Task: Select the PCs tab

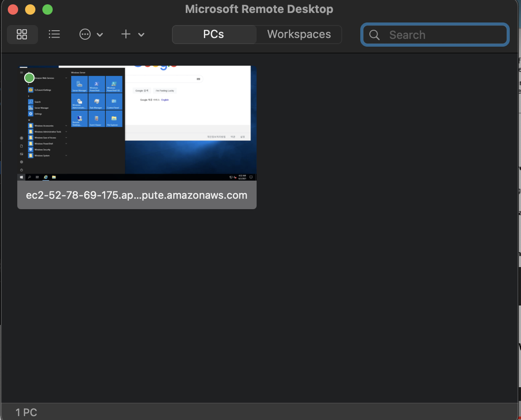Action: click(x=214, y=35)
